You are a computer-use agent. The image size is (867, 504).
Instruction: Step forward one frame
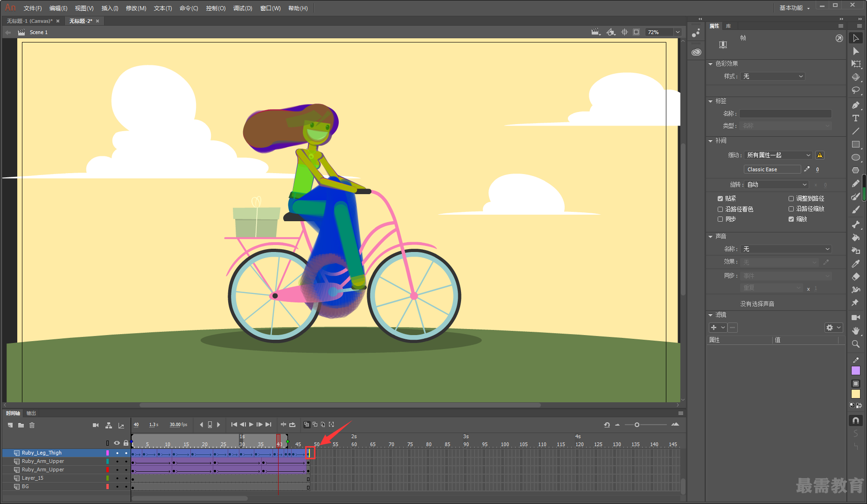pyautogui.click(x=259, y=425)
